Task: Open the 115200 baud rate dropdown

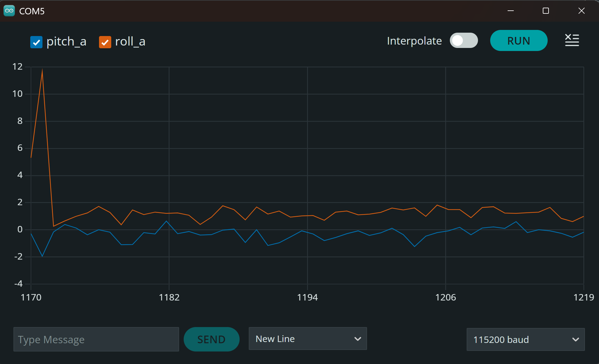Action: [x=525, y=340]
